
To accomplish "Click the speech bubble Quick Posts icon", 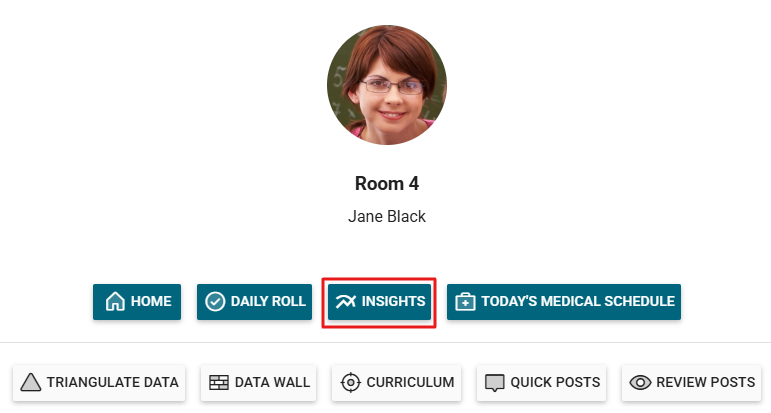I will [495, 383].
